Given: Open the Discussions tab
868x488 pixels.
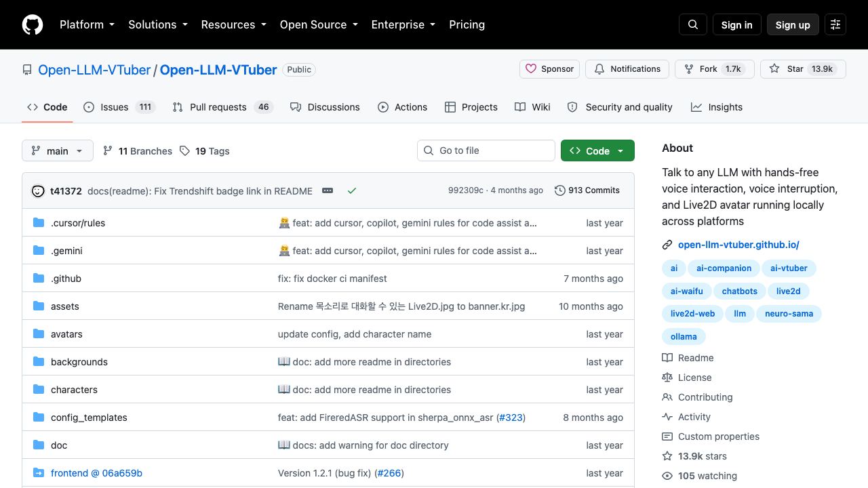Looking at the screenshot, I should [325, 107].
